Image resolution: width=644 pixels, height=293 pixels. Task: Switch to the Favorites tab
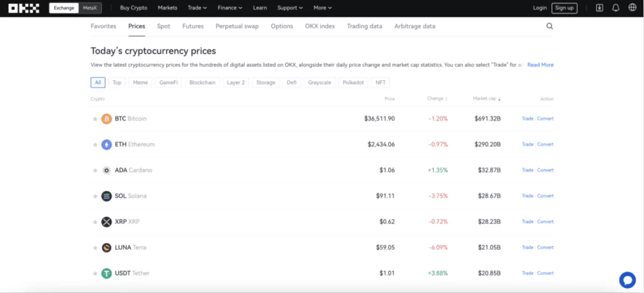click(104, 26)
